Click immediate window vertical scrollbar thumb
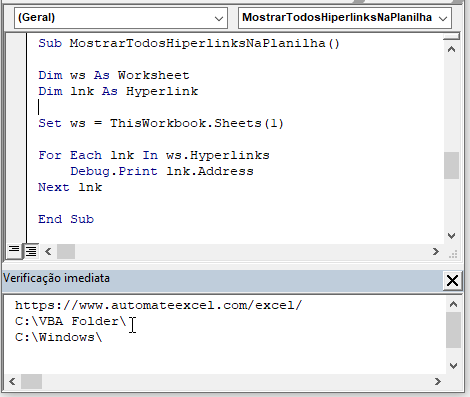 (453, 330)
